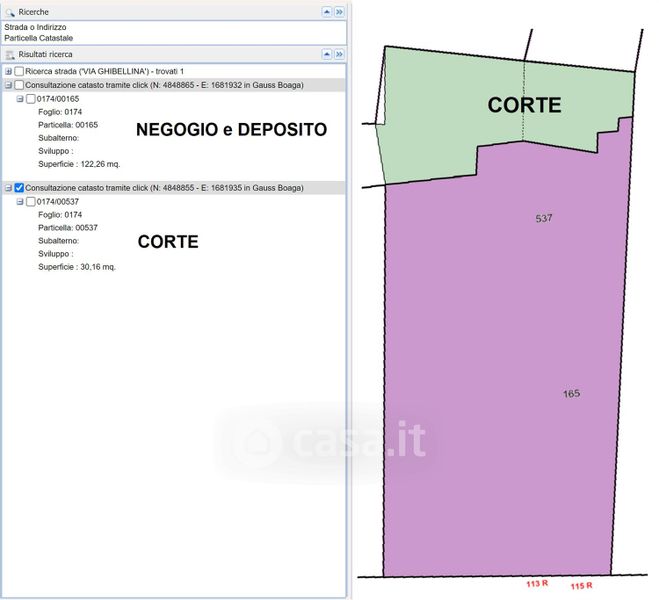Select checkbox for parcel 0174/00165
The height and width of the screenshot is (600, 659).
[31, 99]
